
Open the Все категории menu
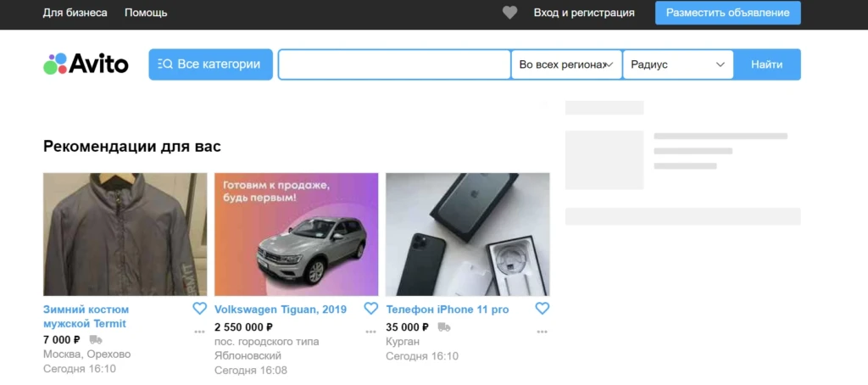coord(210,64)
